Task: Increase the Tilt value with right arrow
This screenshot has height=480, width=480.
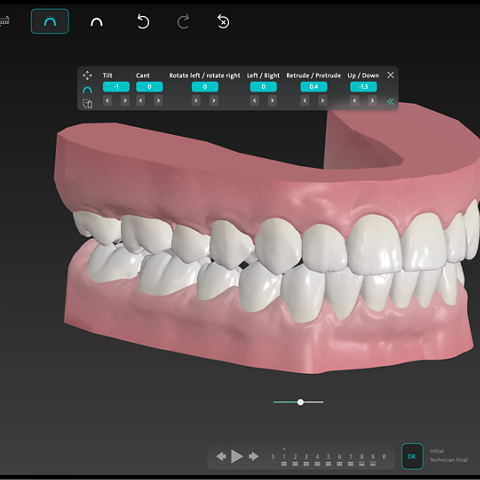Action: click(125, 101)
